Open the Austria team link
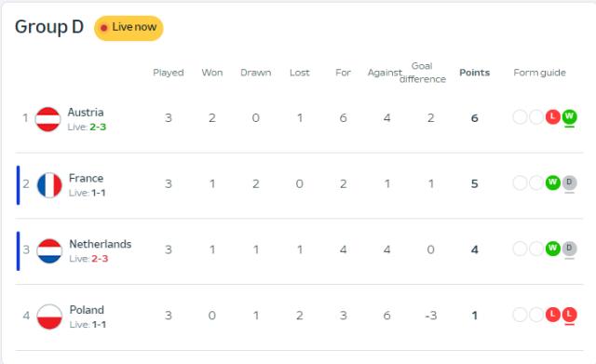This screenshot has width=596, height=364. point(86,113)
